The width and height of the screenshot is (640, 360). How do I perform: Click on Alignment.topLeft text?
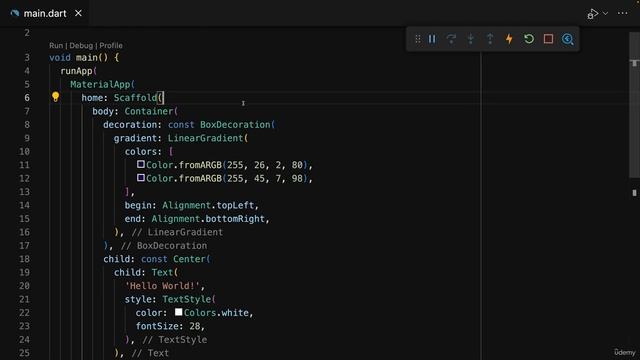[208, 205]
